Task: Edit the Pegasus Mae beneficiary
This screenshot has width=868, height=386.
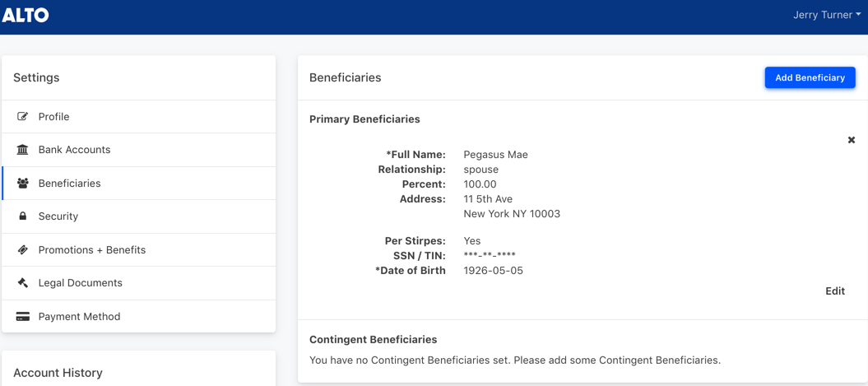Action: point(835,291)
